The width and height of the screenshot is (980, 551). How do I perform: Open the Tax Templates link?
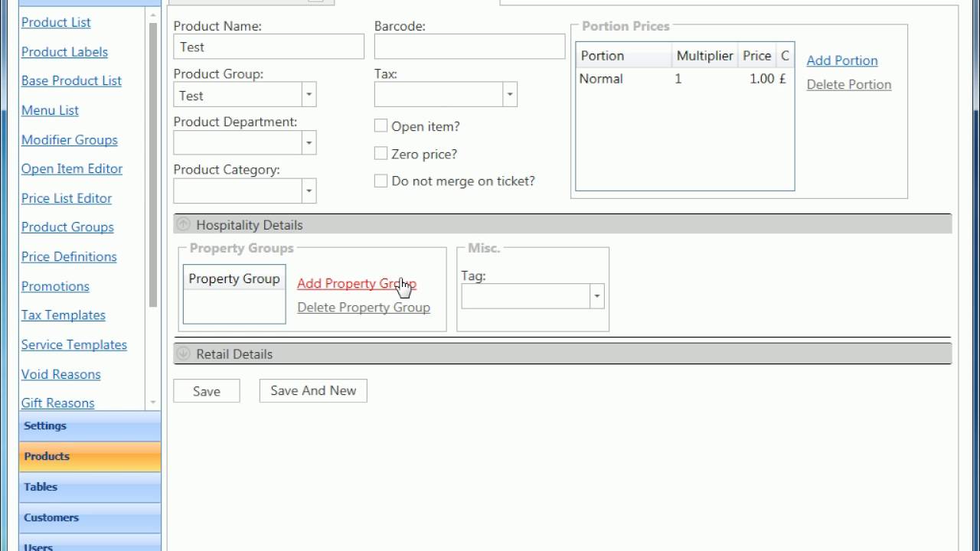(64, 315)
